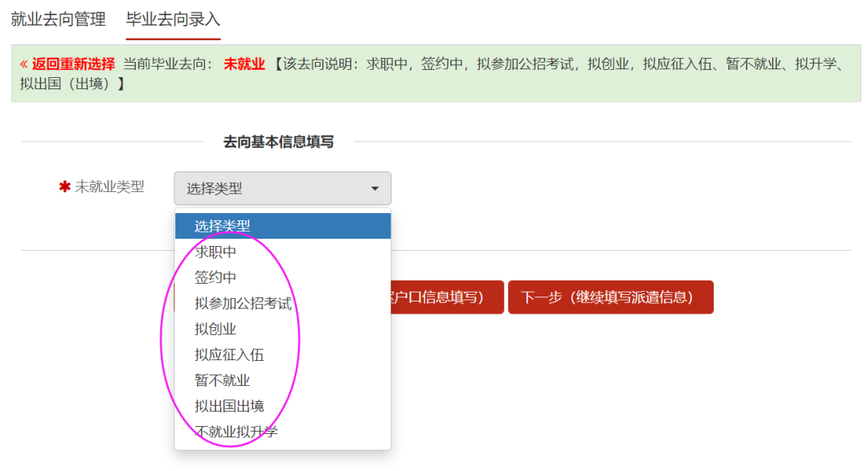868x471 pixels.
Task: Click the red 未就业 status text
Action: (x=244, y=64)
